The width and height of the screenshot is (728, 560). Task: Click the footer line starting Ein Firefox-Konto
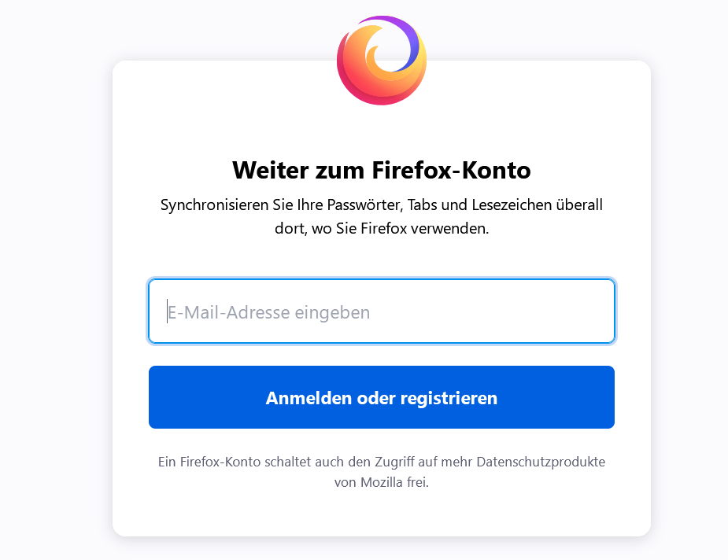coord(381,462)
